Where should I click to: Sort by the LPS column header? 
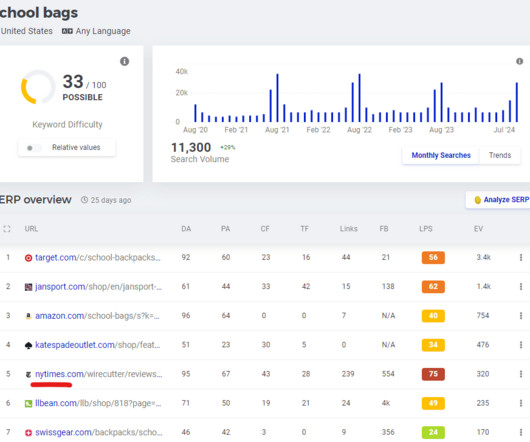pyautogui.click(x=426, y=229)
